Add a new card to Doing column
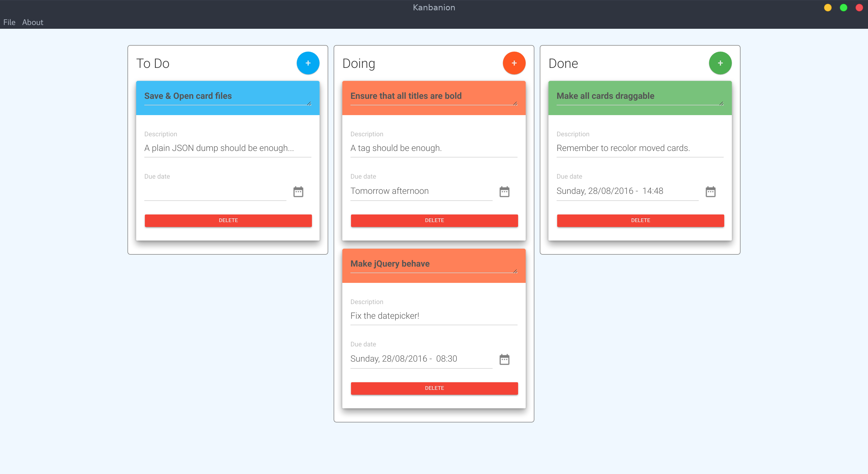Viewport: 868px width, 474px height. pos(514,63)
